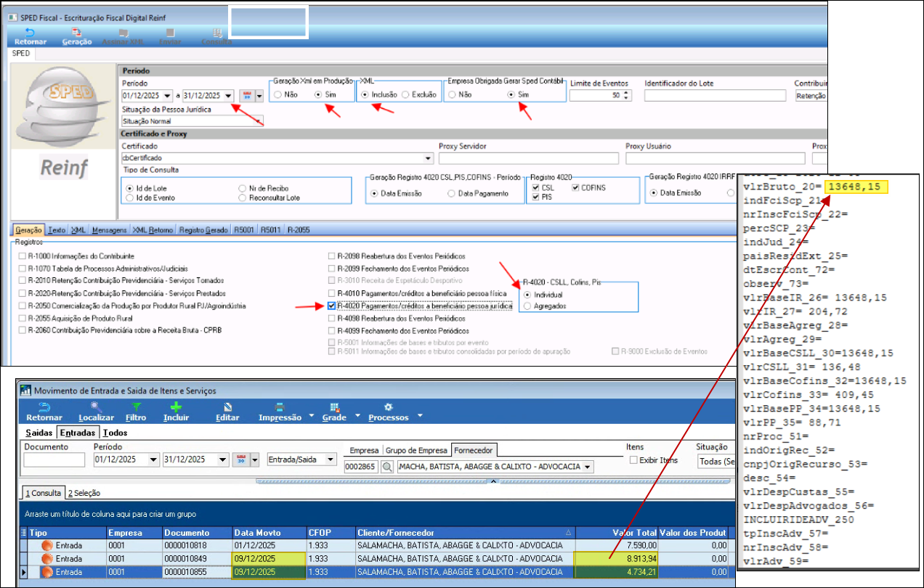Viewport: 924px width, 588px height.
Task: Select Exclusão radio in XML group
Action: [406, 95]
